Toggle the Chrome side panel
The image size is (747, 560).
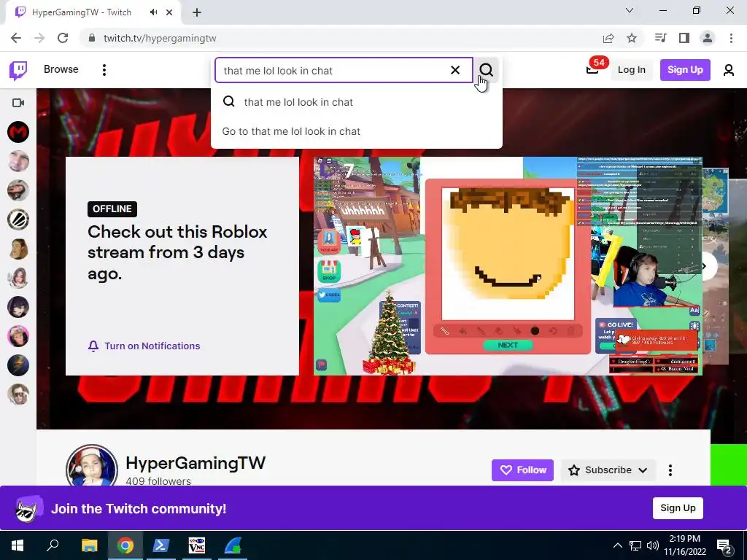click(x=684, y=38)
